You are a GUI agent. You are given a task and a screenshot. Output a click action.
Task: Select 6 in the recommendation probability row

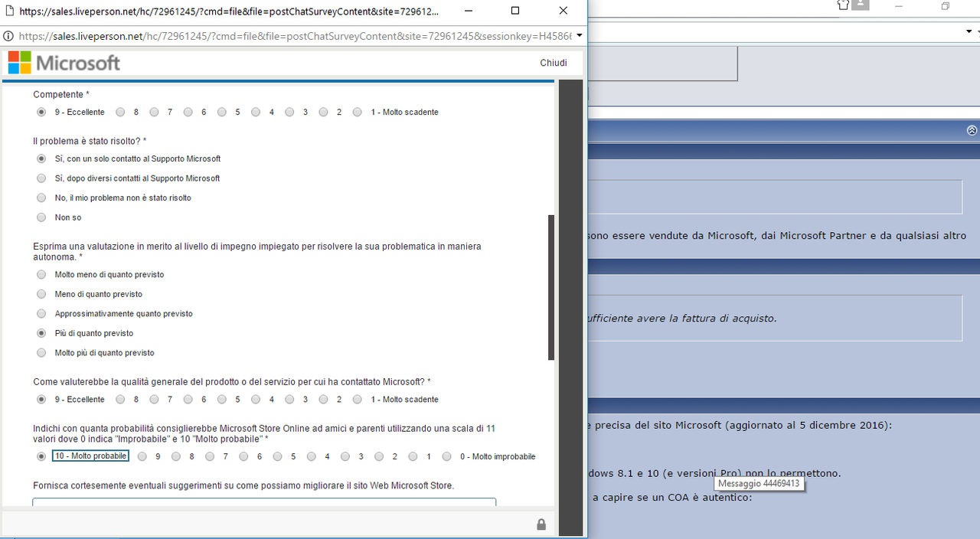[243, 456]
